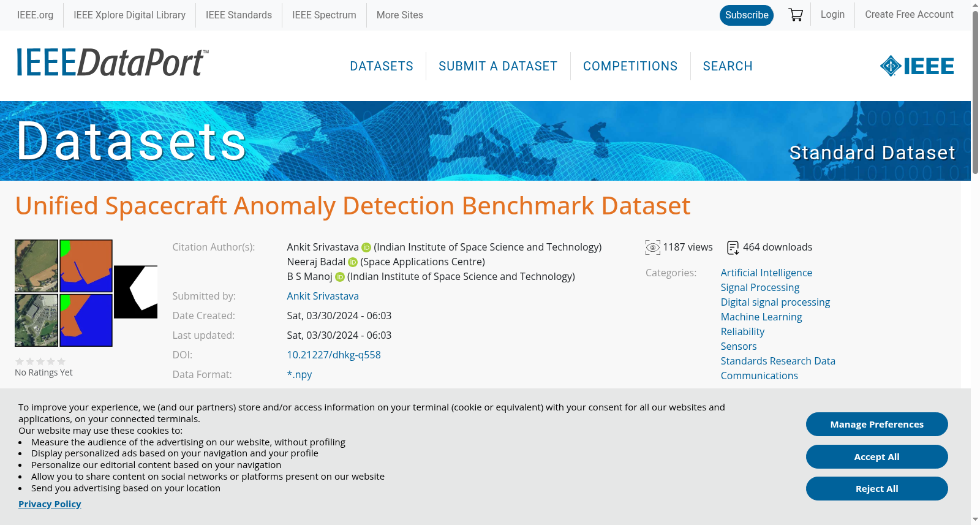This screenshot has height=525, width=980.
Task: Open IEEE.org site link
Action: click(35, 15)
